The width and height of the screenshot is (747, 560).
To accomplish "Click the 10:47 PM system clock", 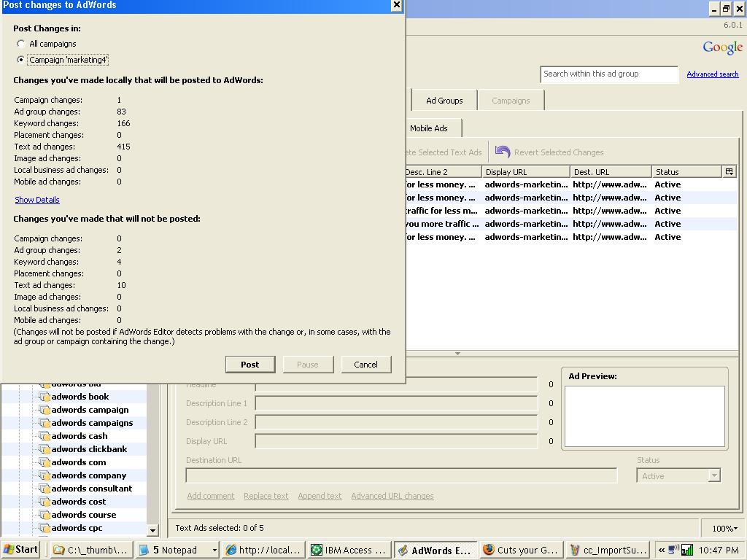I will tap(719, 550).
